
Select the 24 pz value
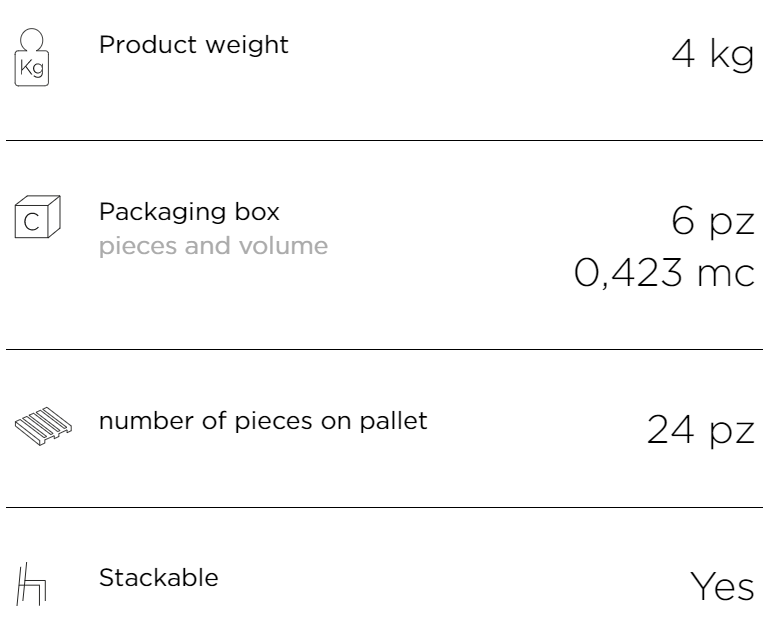coord(700,430)
